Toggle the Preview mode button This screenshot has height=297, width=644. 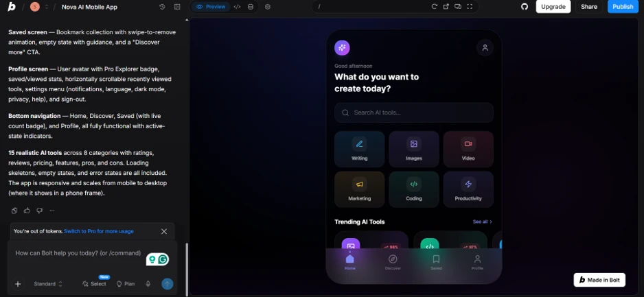coord(211,7)
